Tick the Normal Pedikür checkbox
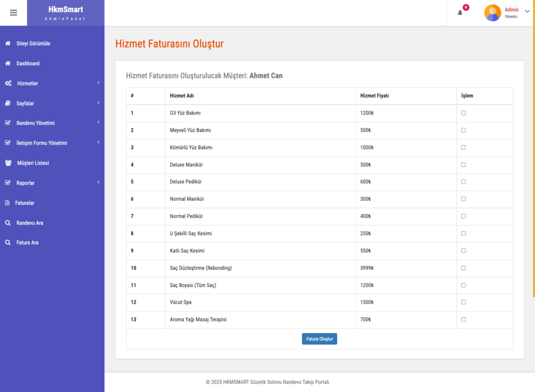 [463, 216]
